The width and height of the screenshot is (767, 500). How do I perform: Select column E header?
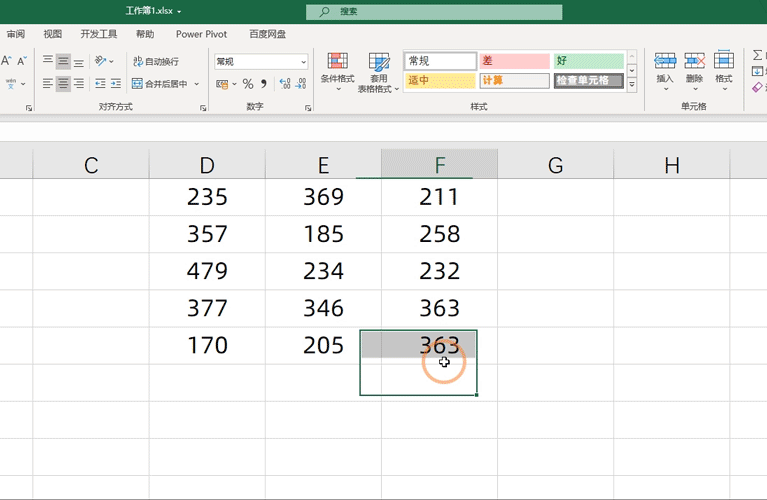tap(323, 165)
